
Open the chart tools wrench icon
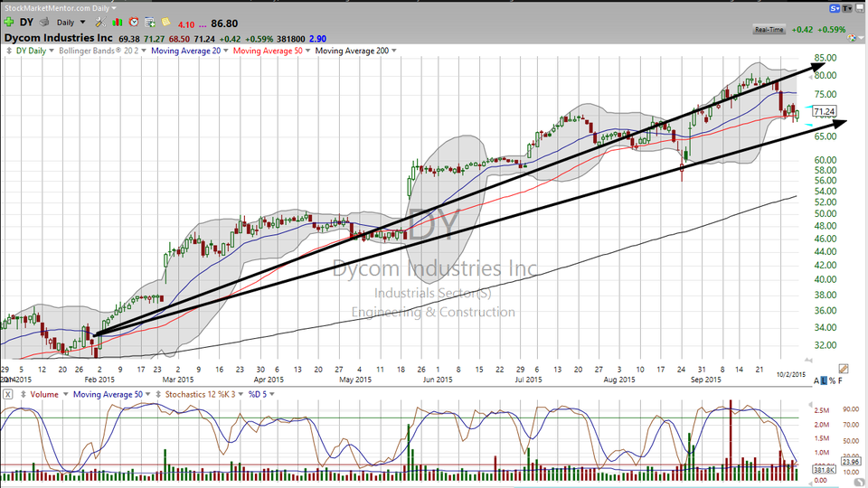coord(100,23)
